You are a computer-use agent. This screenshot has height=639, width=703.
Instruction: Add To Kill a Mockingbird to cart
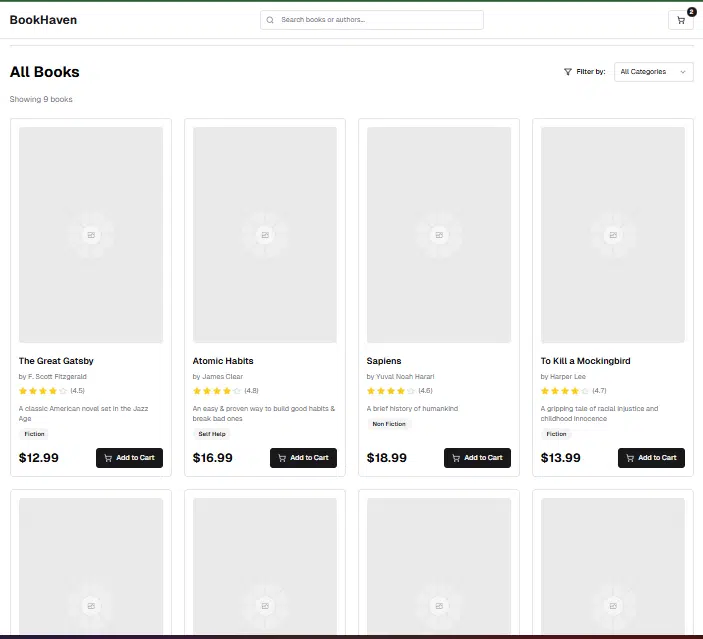click(651, 458)
